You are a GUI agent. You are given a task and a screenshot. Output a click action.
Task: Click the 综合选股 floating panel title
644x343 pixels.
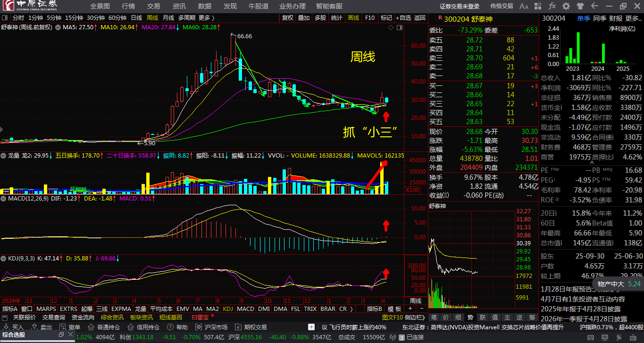point(14,335)
